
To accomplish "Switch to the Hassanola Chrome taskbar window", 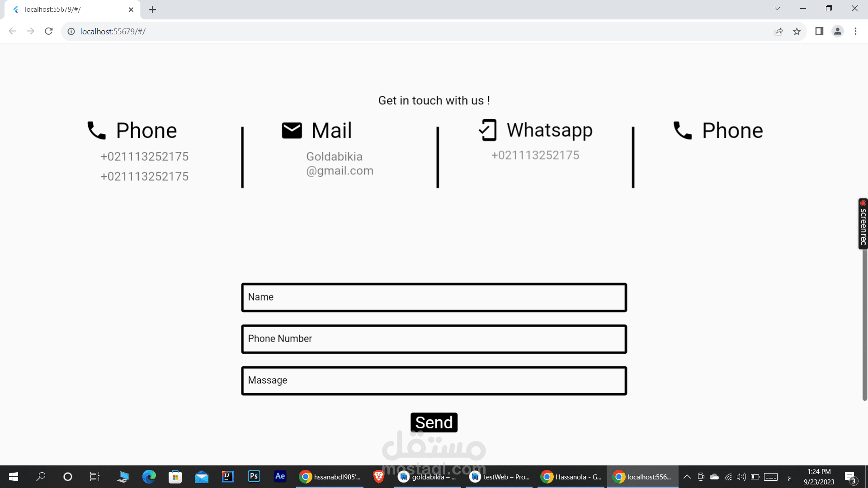I will [x=571, y=477].
